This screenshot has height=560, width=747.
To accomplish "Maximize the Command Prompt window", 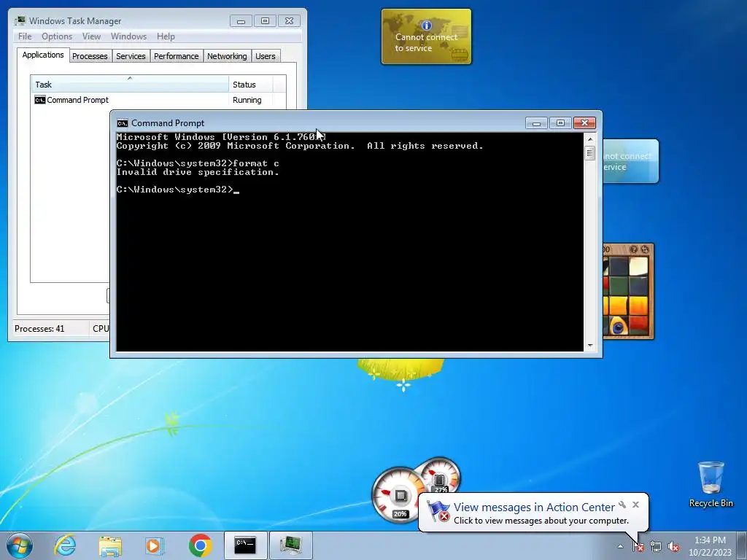I will [560, 123].
